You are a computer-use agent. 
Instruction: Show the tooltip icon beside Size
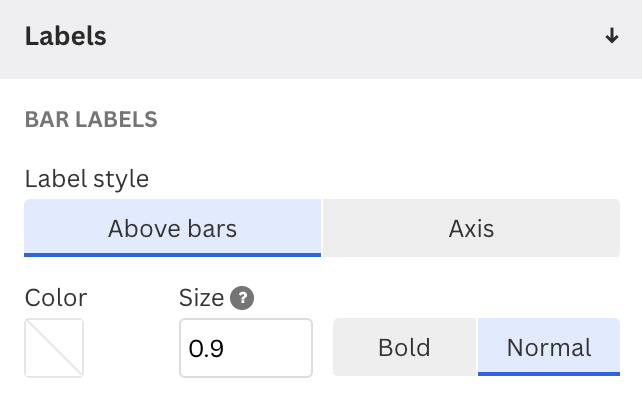(x=242, y=298)
